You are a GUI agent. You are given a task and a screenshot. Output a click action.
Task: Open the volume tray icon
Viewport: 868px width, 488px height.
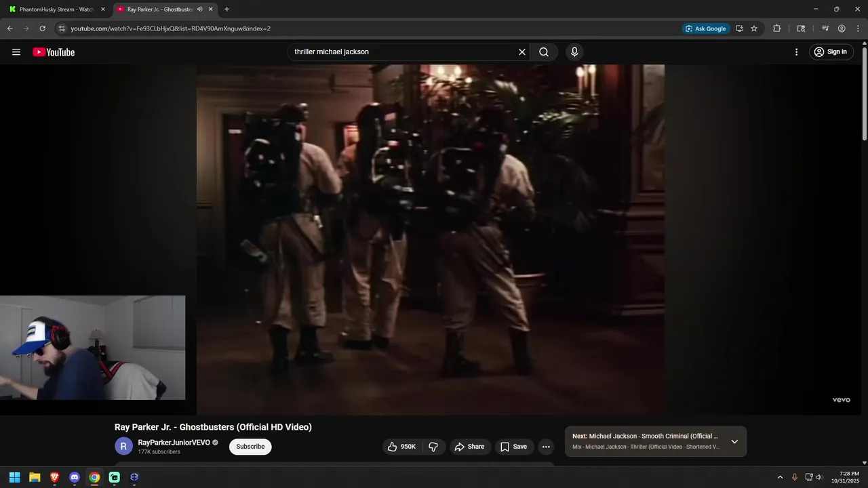[x=819, y=477]
